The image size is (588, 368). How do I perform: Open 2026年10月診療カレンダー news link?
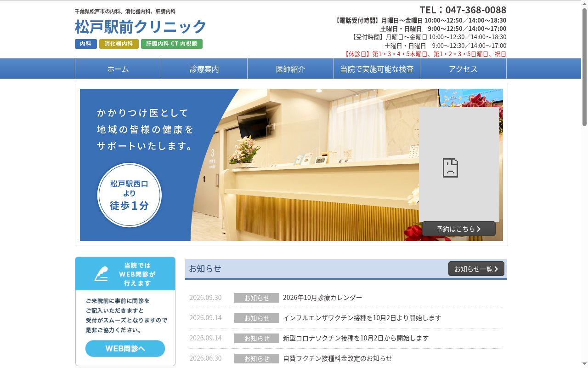coord(322,298)
